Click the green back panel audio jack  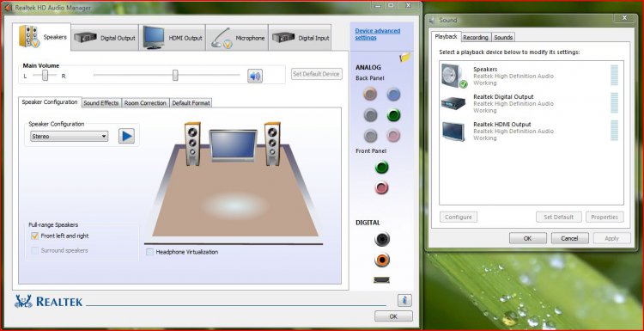click(393, 115)
